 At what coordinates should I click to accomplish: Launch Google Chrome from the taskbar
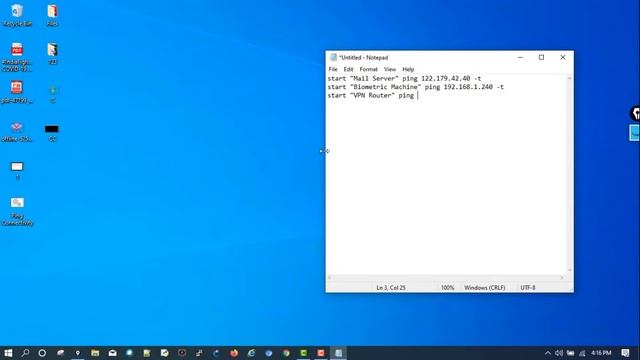pos(286,353)
